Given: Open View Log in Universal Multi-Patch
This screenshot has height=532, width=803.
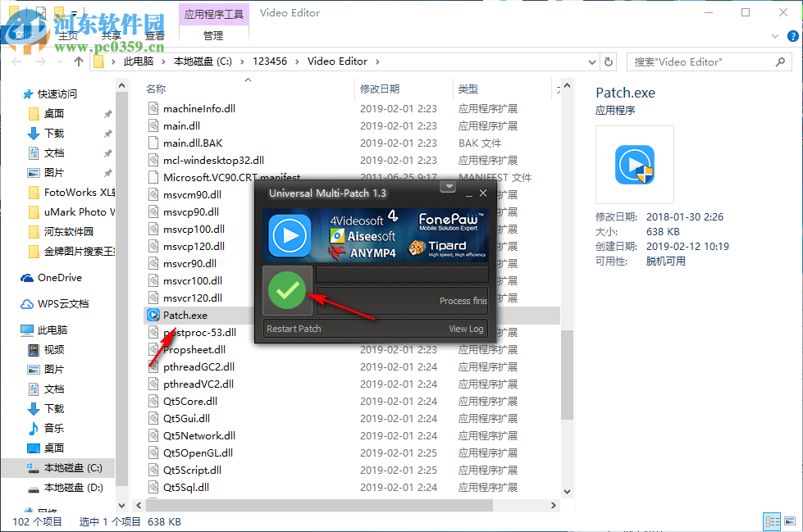Looking at the screenshot, I should [x=466, y=328].
